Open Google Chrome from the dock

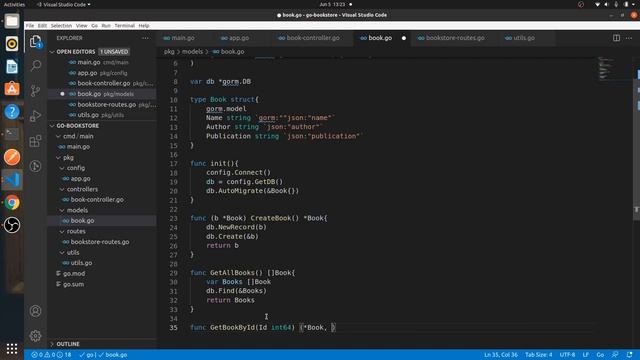12,202
